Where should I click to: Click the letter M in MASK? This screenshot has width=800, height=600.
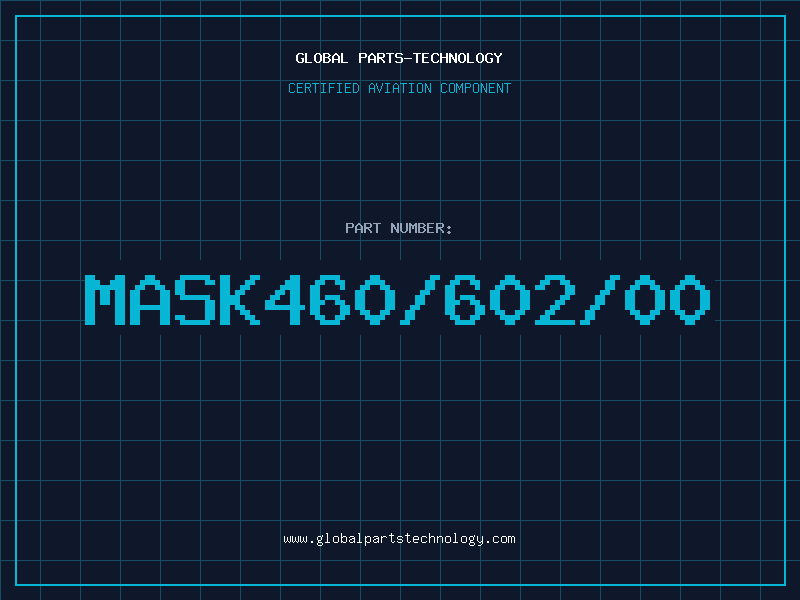point(105,300)
